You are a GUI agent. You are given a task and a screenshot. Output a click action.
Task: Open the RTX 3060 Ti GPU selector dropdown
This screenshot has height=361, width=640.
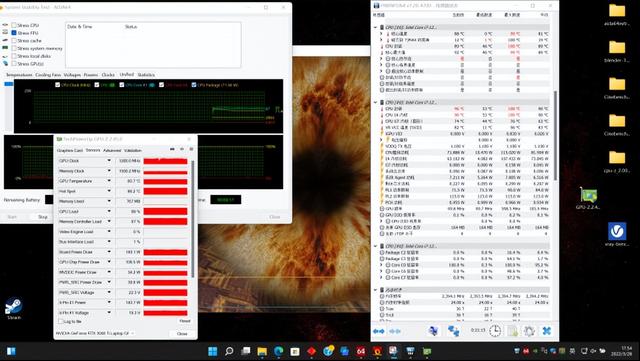[x=95, y=333]
